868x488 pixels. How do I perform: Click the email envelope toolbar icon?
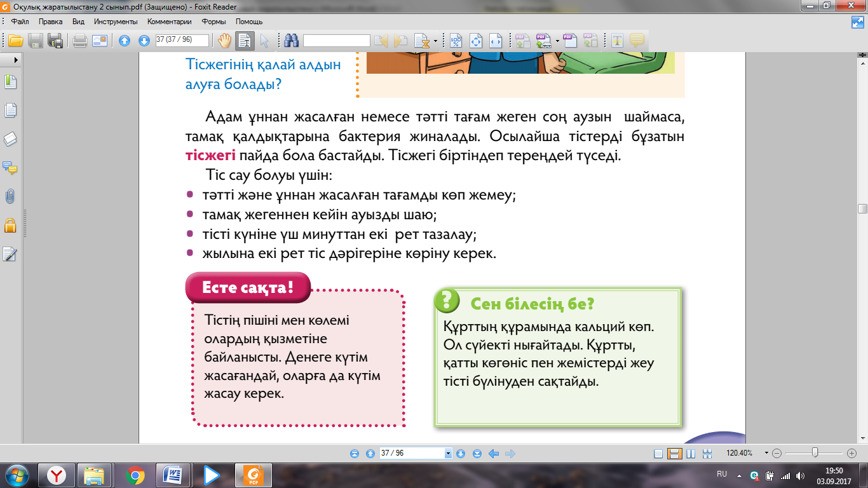click(x=100, y=41)
